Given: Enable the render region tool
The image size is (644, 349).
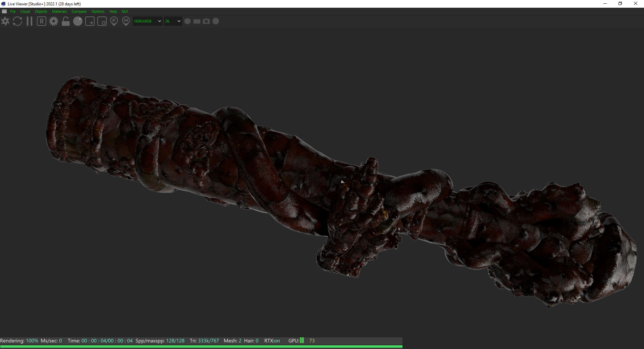Looking at the screenshot, I should (x=90, y=21).
